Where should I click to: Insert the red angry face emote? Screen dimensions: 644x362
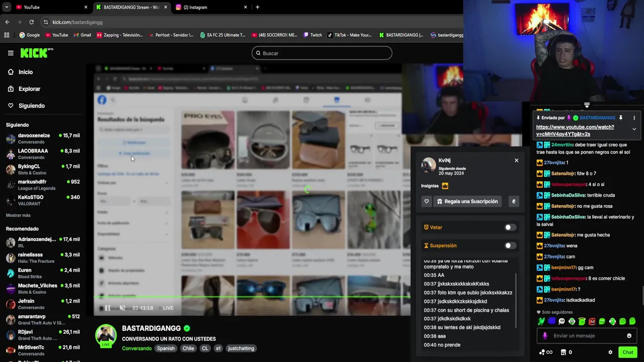click(592, 321)
